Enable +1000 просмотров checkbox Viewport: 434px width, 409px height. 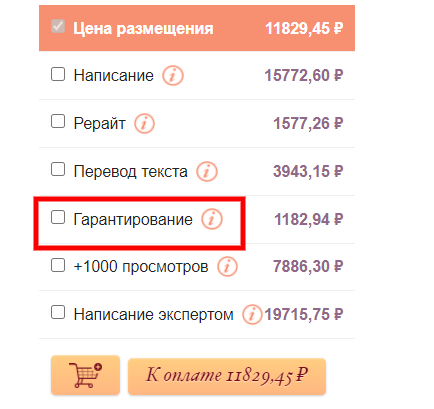click(x=58, y=265)
